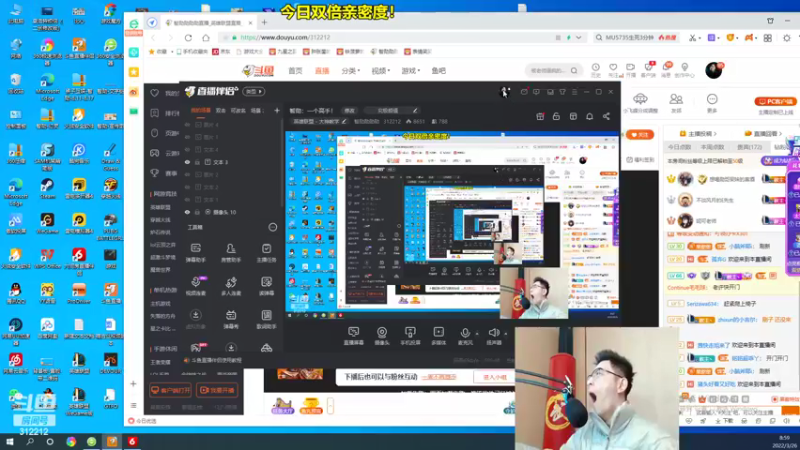The image size is (800, 450).
Task: Open 房管助手 tool icon
Action: (231, 253)
